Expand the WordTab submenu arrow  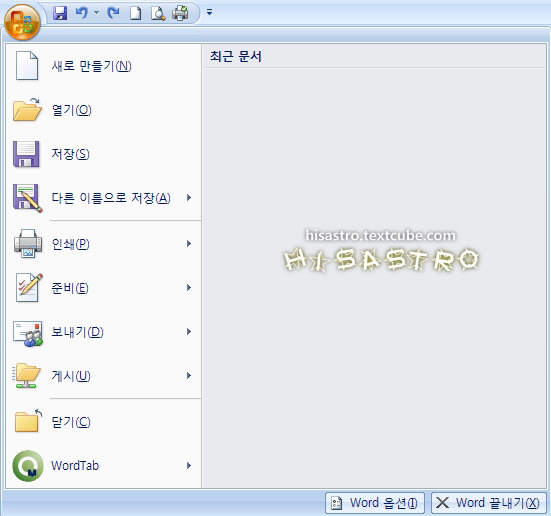tap(189, 465)
